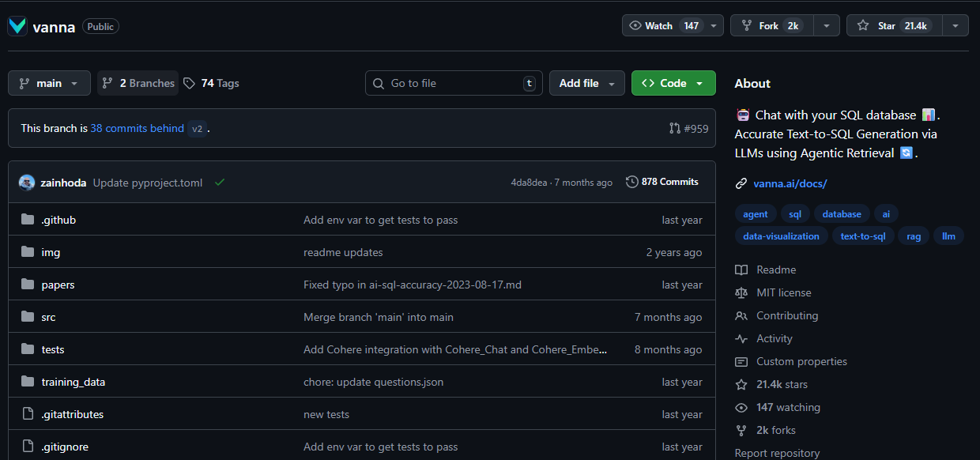Select the rag topic tag
The height and width of the screenshot is (460, 980).
coord(914,236)
